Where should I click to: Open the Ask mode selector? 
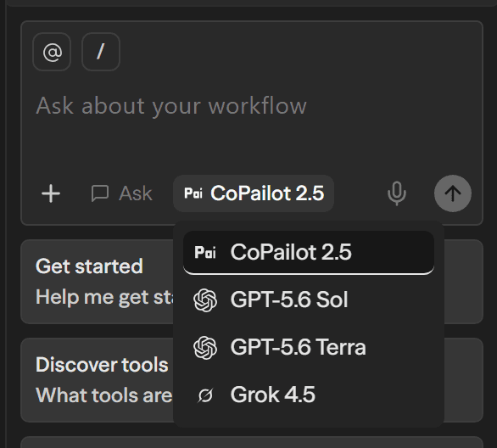point(122,193)
